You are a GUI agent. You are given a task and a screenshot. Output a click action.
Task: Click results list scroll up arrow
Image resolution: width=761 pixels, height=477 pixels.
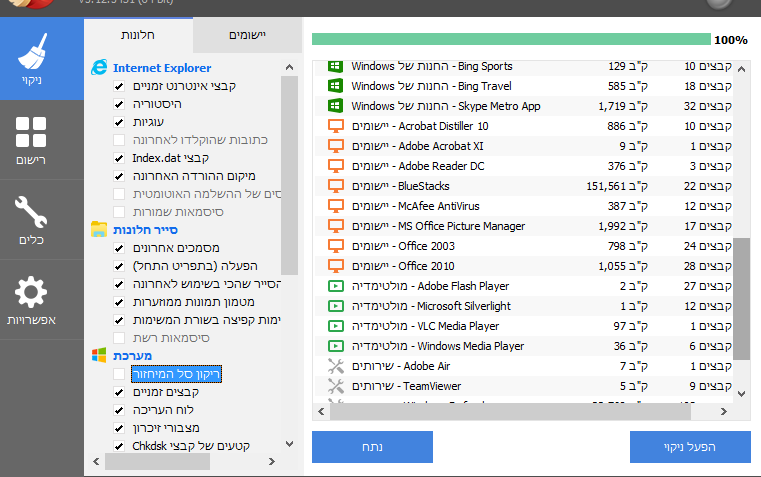[x=742, y=69]
